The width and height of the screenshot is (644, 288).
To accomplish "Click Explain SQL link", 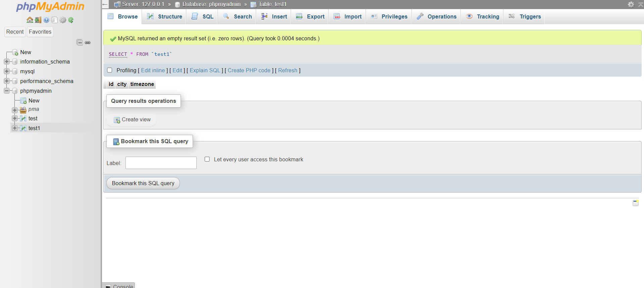I will (205, 70).
